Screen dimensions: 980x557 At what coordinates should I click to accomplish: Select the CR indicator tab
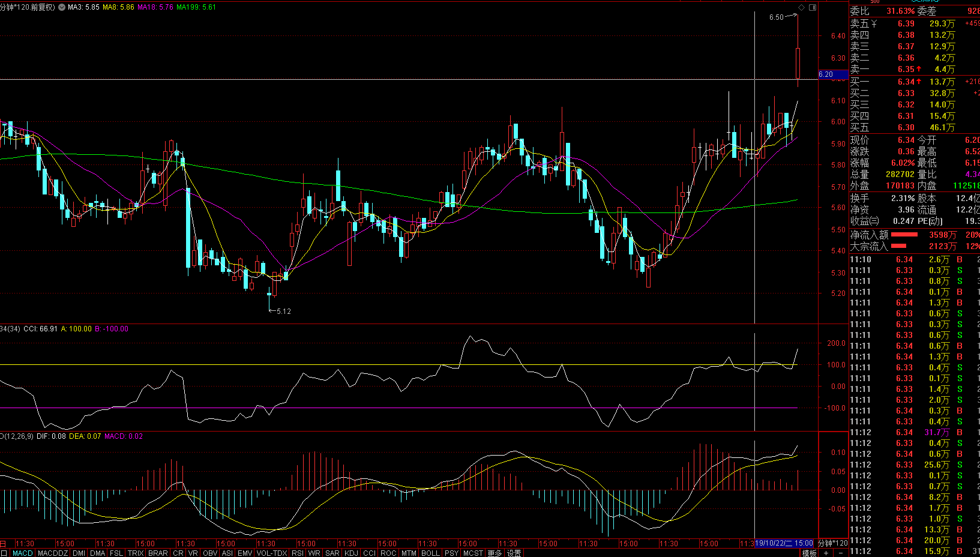(178, 553)
